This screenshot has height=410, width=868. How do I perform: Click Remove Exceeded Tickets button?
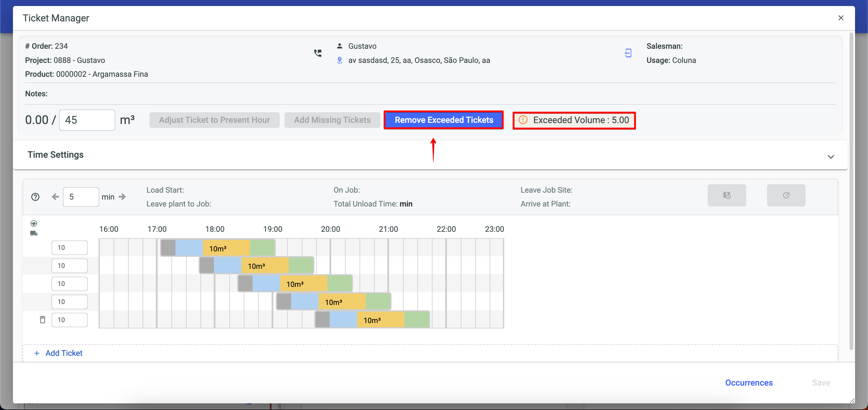(x=443, y=120)
